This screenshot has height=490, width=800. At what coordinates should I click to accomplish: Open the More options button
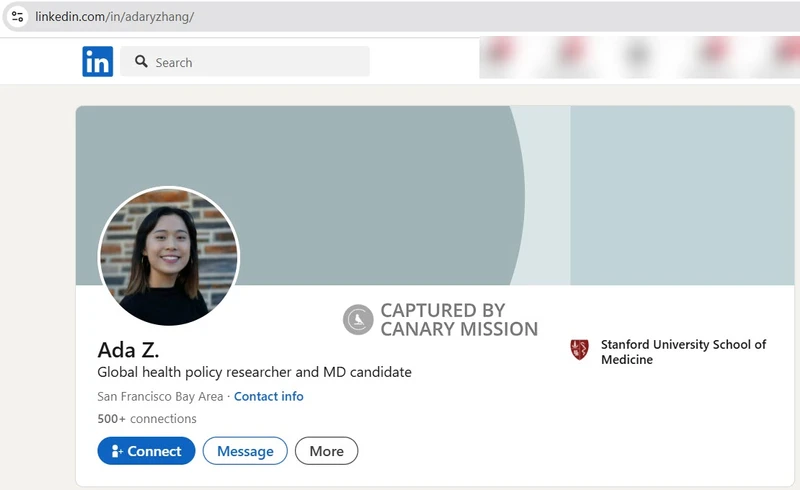click(327, 451)
